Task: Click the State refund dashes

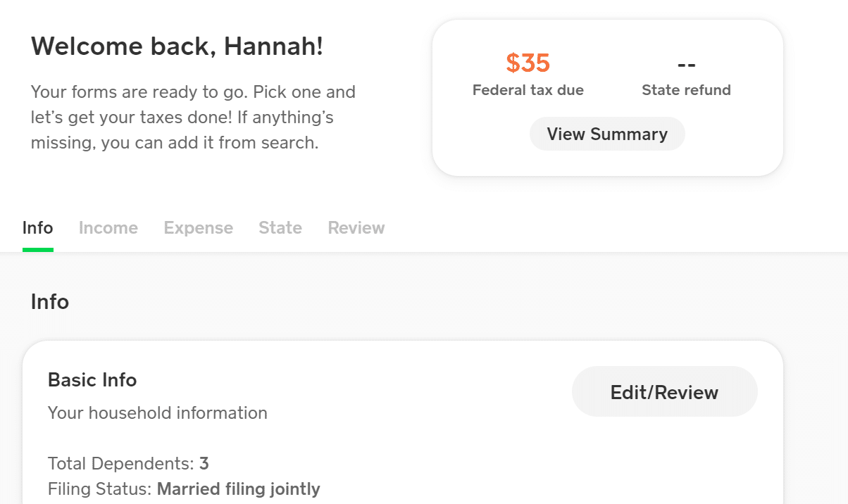Action: (x=685, y=63)
